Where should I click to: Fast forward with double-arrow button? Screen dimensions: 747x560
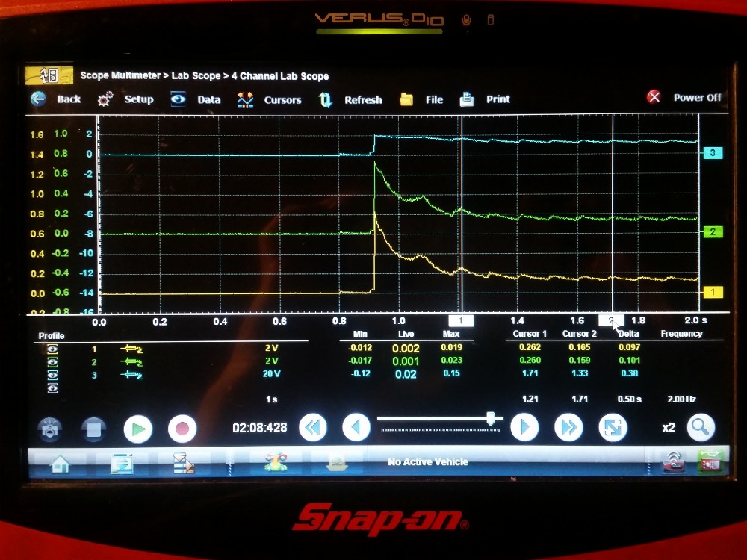[568, 427]
